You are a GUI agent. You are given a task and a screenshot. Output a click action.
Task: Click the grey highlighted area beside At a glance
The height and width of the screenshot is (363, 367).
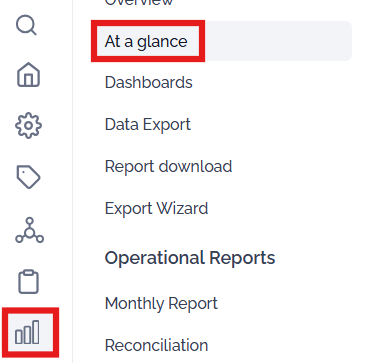tap(278, 41)
